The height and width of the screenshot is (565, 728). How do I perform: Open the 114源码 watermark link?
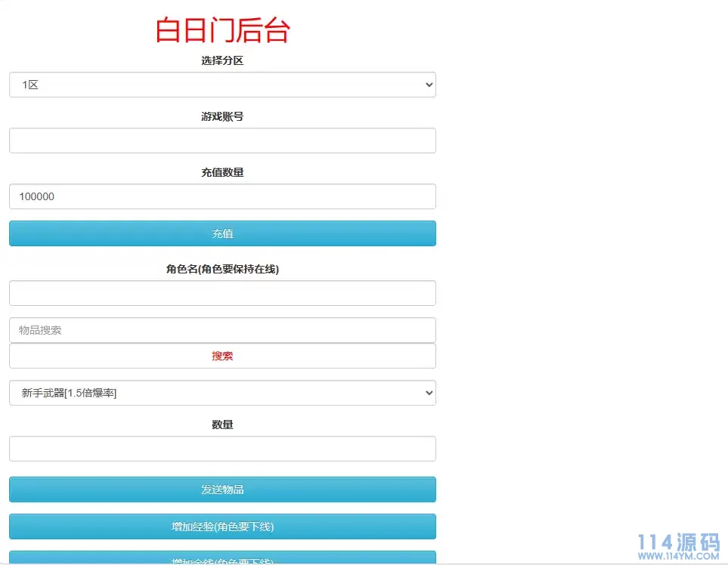[x=670, y=542]
